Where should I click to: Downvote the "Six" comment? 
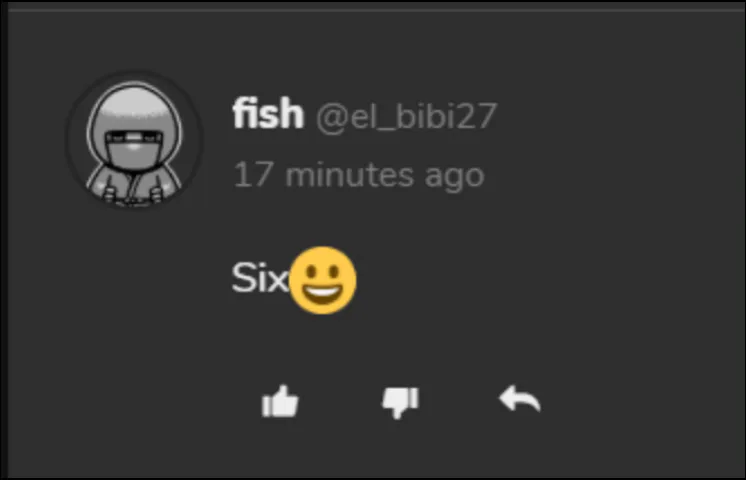pos(400,402)
